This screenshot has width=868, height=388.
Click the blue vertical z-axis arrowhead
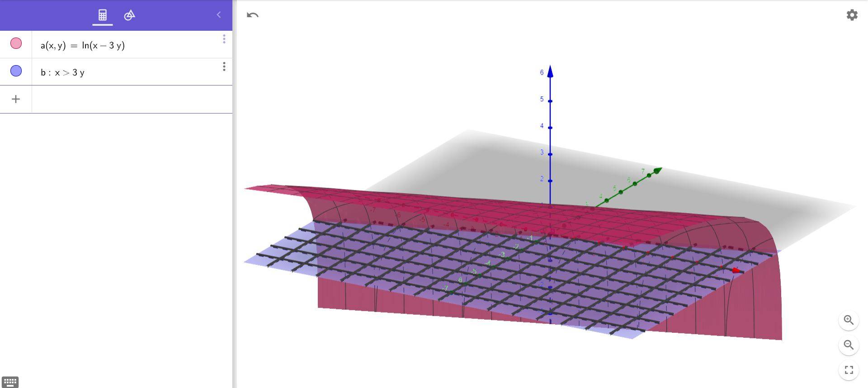[x=550, y=71]
